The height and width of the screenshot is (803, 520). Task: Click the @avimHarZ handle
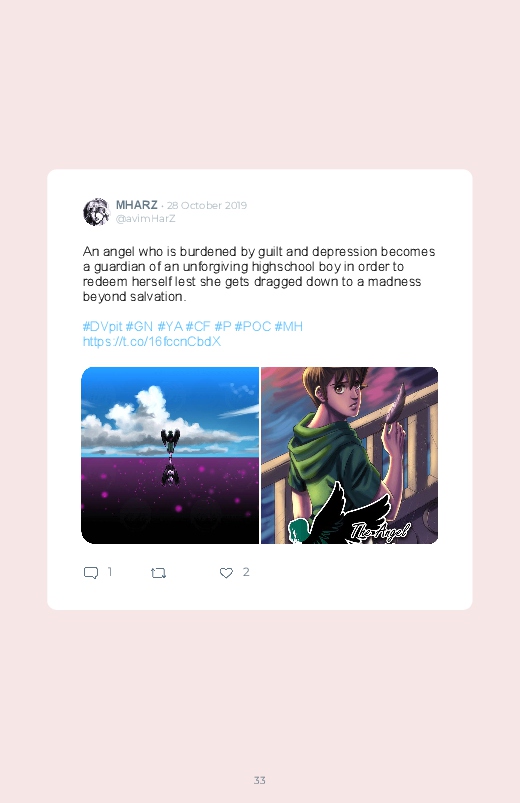tap(145, 219)
